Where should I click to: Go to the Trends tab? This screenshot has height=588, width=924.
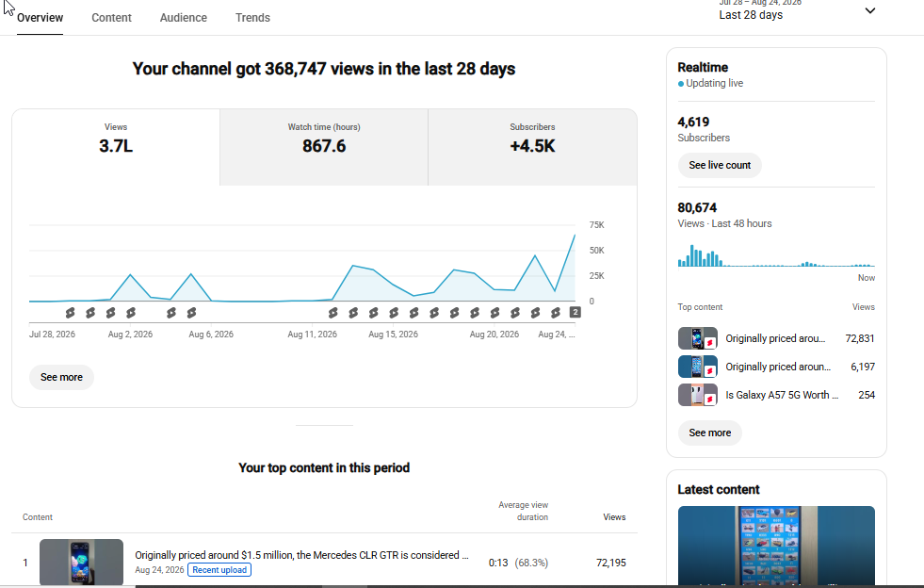252,18
